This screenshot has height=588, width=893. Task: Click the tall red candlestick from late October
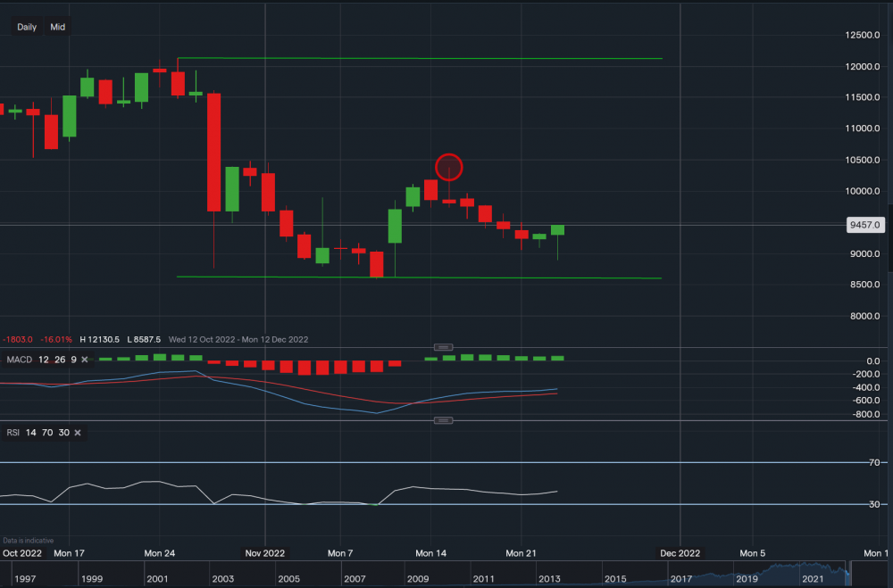pos(214,152)
